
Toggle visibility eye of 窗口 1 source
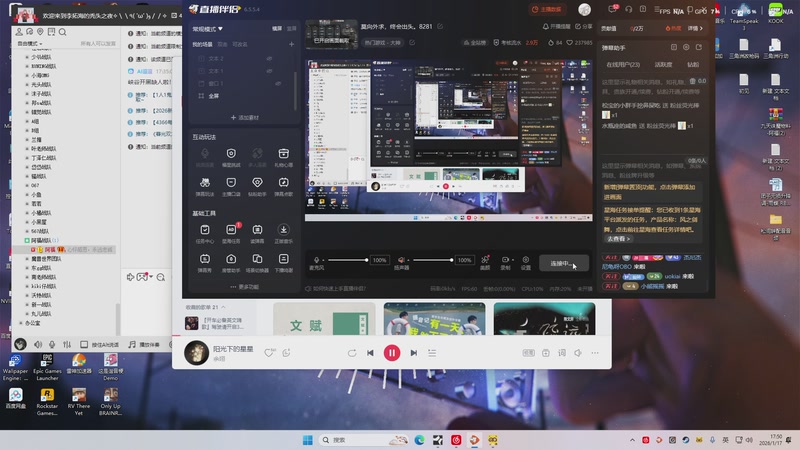(278, 83)
